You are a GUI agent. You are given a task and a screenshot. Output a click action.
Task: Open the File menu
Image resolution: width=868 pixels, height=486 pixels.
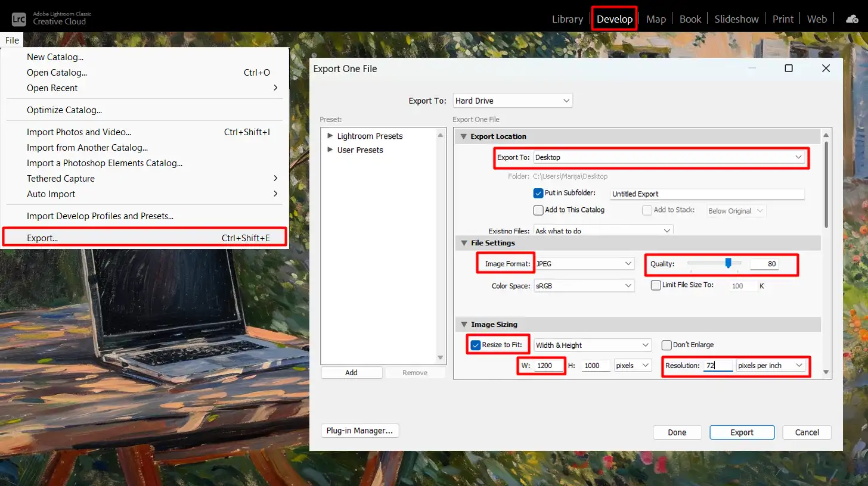12,40
